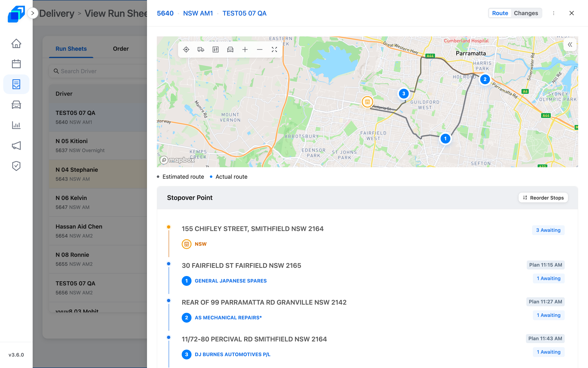588x368 pixels.
Task: Open the Vehicles section in the sidebar
Action: pos(16,105)
